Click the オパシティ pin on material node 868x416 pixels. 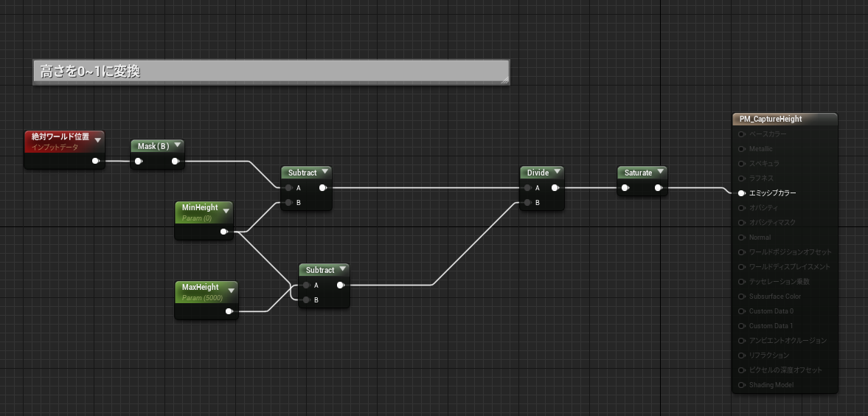point(742,208)
